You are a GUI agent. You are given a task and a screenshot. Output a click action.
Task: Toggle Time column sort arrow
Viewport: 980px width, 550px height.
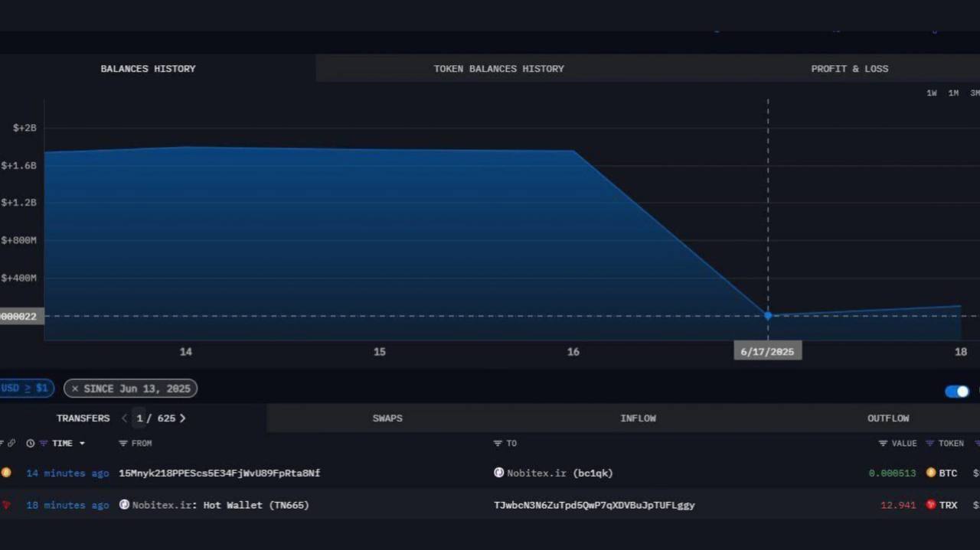click(82, 444)
